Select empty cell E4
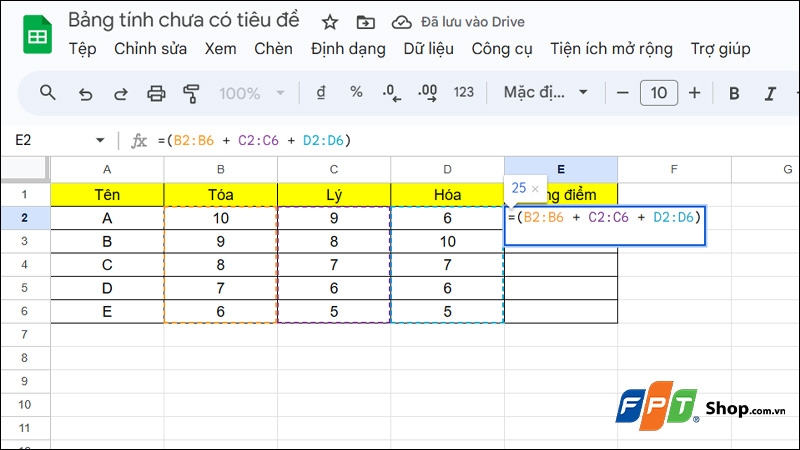The image size is (800, 450). (561, 265)
